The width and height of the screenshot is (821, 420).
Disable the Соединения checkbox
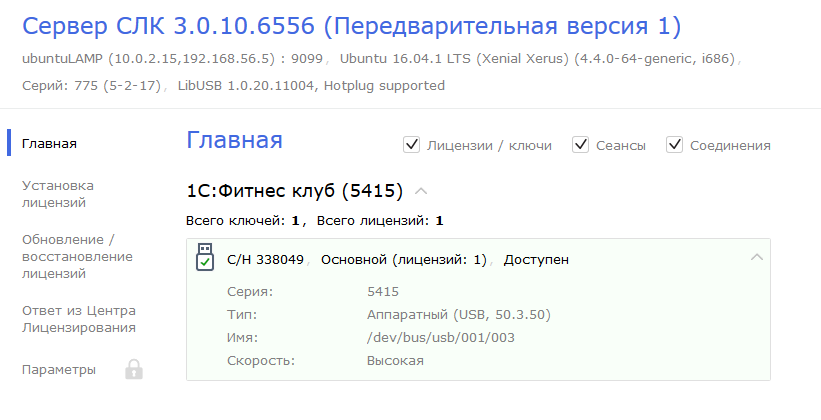(x=674, y=145)
